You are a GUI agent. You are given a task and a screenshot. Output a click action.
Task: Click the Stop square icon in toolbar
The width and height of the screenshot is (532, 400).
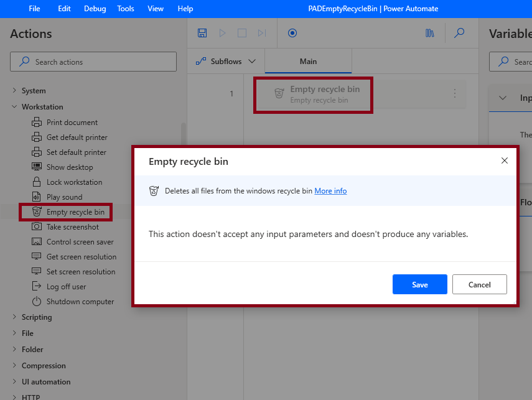(242, 33)
